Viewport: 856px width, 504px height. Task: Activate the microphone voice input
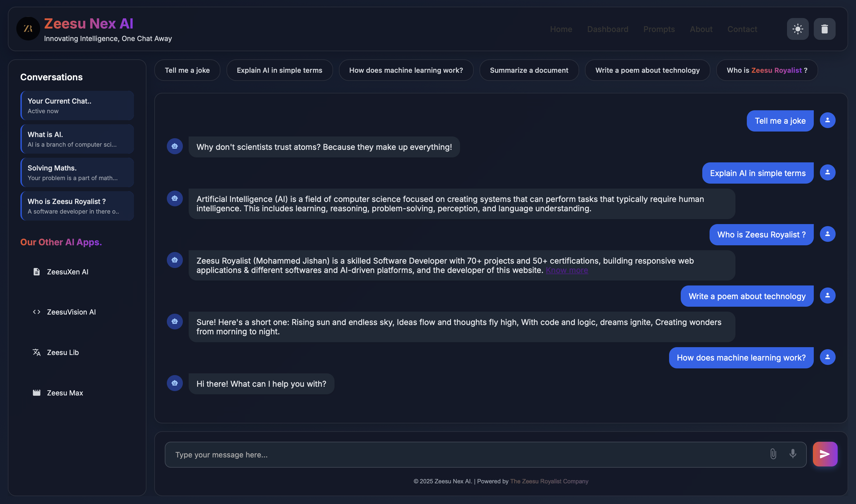click(793, 454)
